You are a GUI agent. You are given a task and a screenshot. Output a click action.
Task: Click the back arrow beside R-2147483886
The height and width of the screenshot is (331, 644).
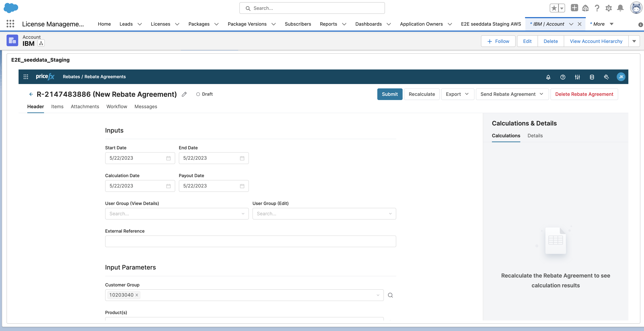coord(31,94)
